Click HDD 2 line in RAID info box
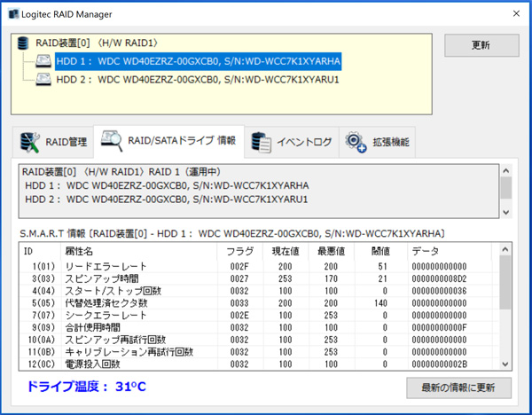 pyautogui.click(x=167, y=200)
